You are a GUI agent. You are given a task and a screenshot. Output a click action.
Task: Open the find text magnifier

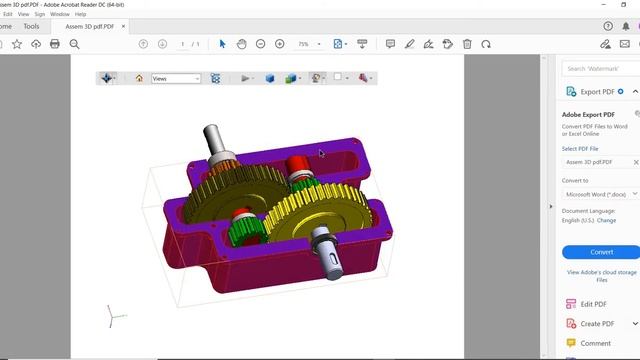point(74,44)
